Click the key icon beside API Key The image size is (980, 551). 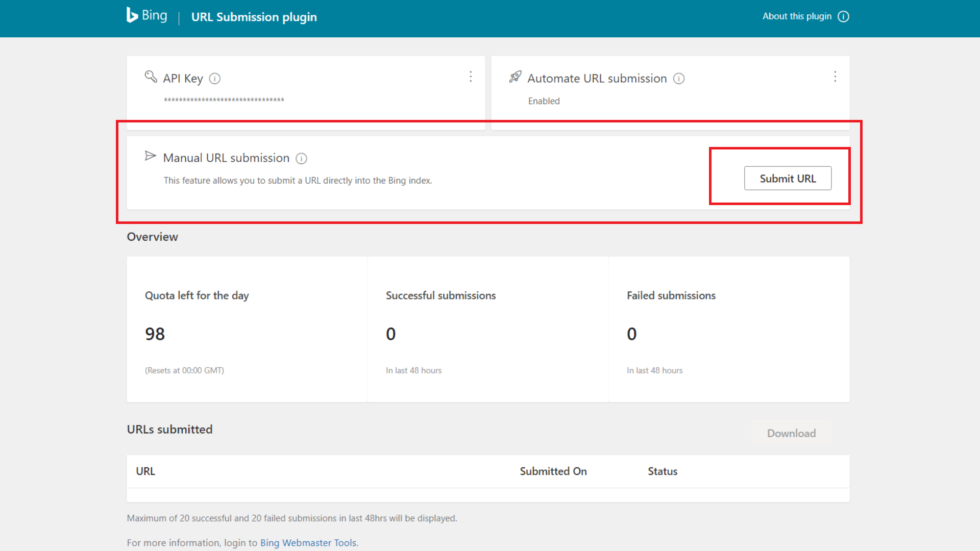coord(150,77)
